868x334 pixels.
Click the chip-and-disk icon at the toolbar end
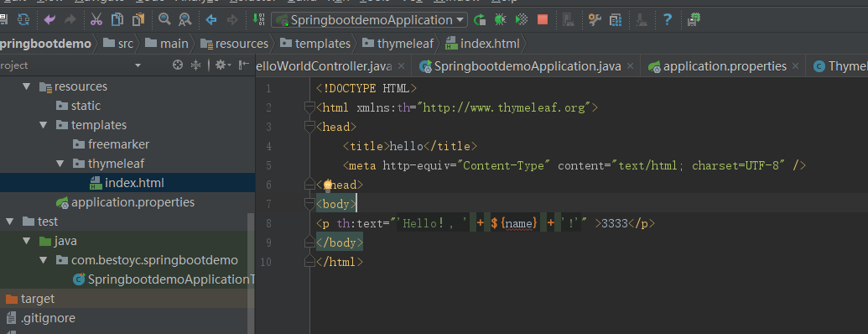click(694, 20)
